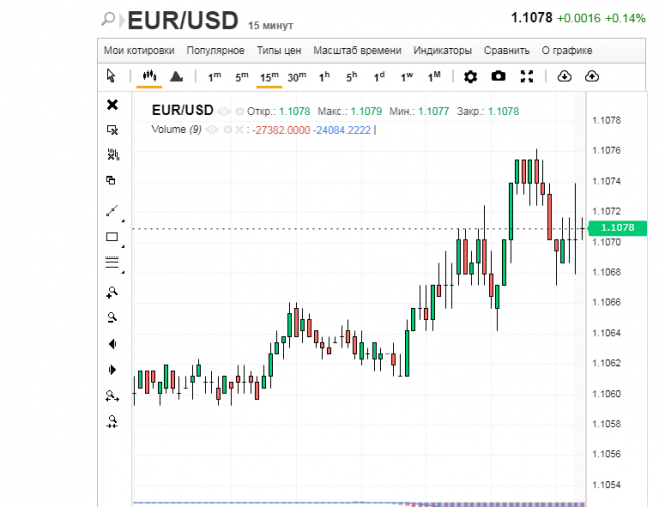Open Volume indicator settings gear
Screen dimensions: 665x507
227,129
